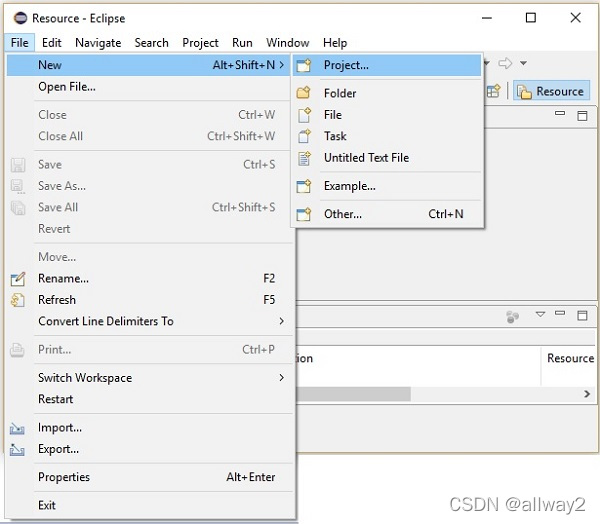The width and height of the screenshot is (600, 524).
Task: Click the Resource column header
Action: (570, 358)
